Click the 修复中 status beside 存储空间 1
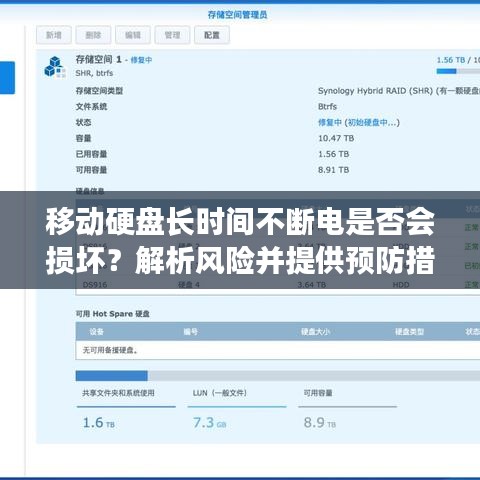 [141, 60]
